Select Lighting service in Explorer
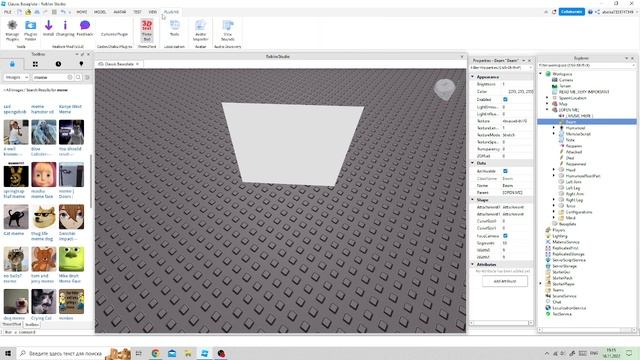The image size is (640, 360). (560, 236)
